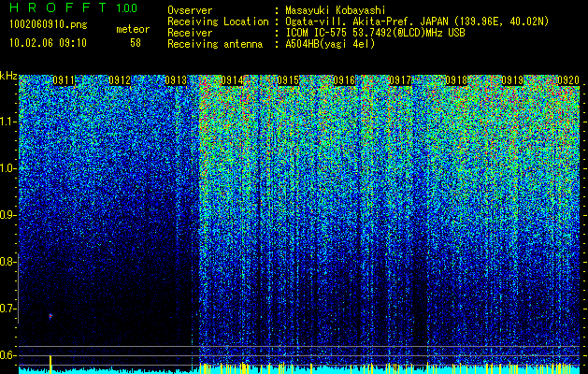Click the 0.9 kHz axis label
Image resolution: width=588 pixels, height=374 pixels.
click(7, 215)
